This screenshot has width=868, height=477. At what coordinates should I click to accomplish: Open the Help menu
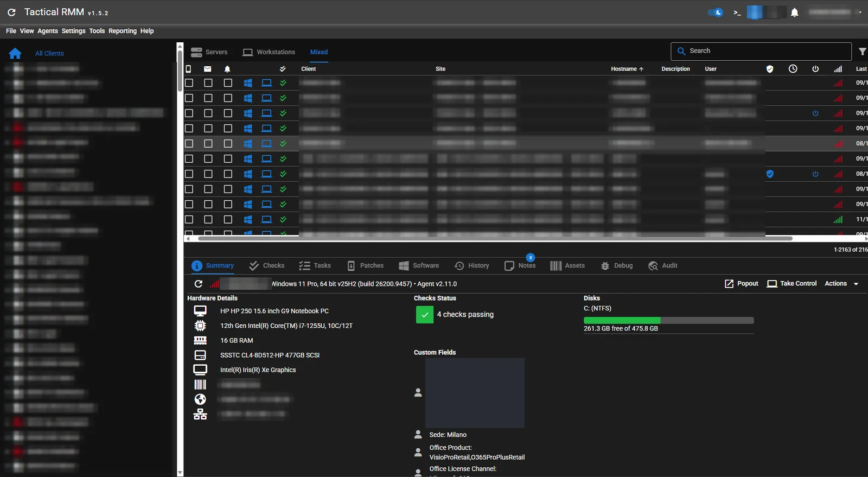147,31
